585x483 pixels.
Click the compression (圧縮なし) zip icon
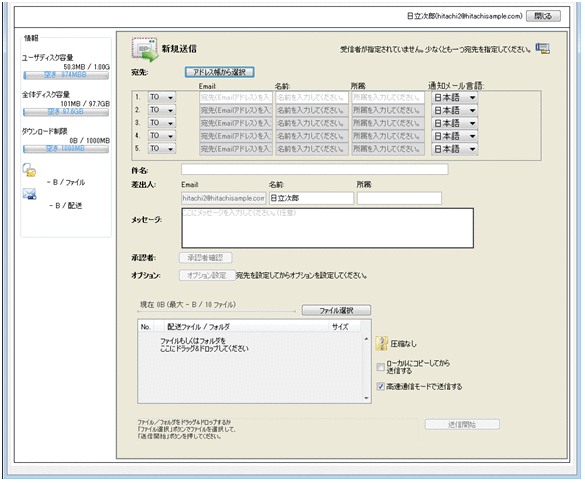pyautogui.click(x=381, y=344)
